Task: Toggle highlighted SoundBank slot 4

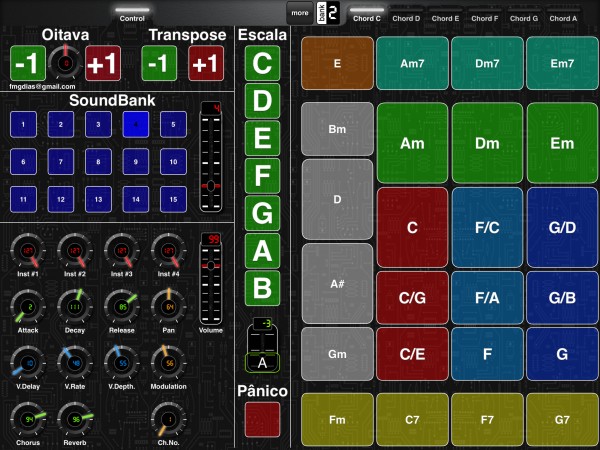Action: [x=136, y=124]
